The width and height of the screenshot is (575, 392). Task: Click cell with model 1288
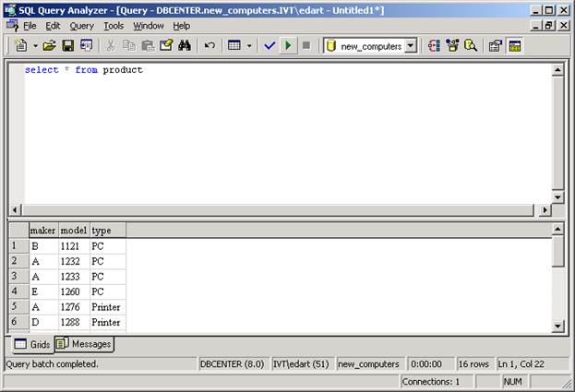click(74, 322)
